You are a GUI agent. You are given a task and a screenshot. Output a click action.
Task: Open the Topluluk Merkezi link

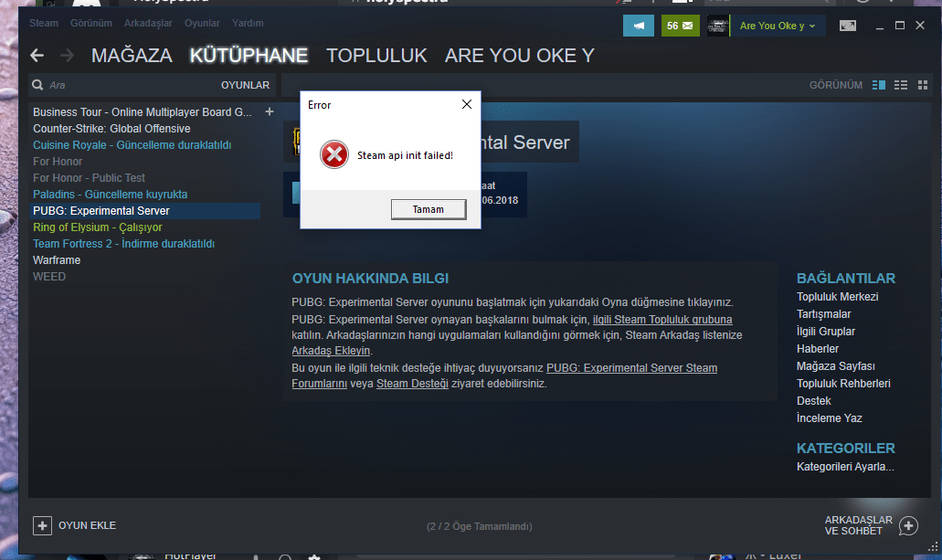coord(838,297)
